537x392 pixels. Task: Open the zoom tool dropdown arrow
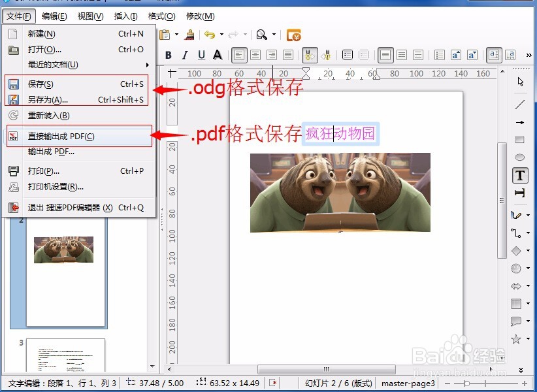pos(274,34)
